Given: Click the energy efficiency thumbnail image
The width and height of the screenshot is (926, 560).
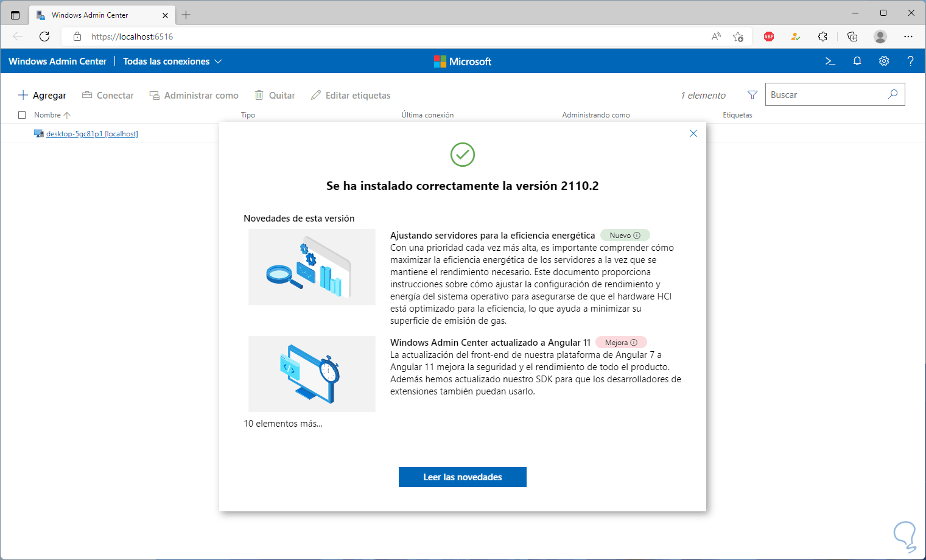Looking at the screenshot, I should 312,267.
